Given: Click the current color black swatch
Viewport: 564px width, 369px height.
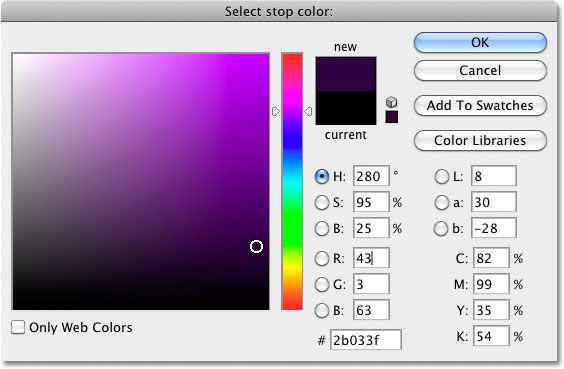Looking at the screenshot, I should (346, 108).
